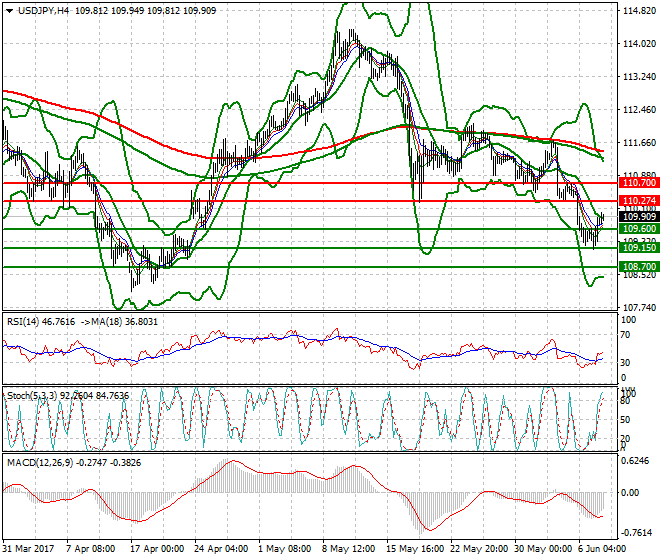Image resolution: width=660 pixels, height=560 pixels.
Task: Click the black 109.909 current price tag
Action: [x=634, y=217]
